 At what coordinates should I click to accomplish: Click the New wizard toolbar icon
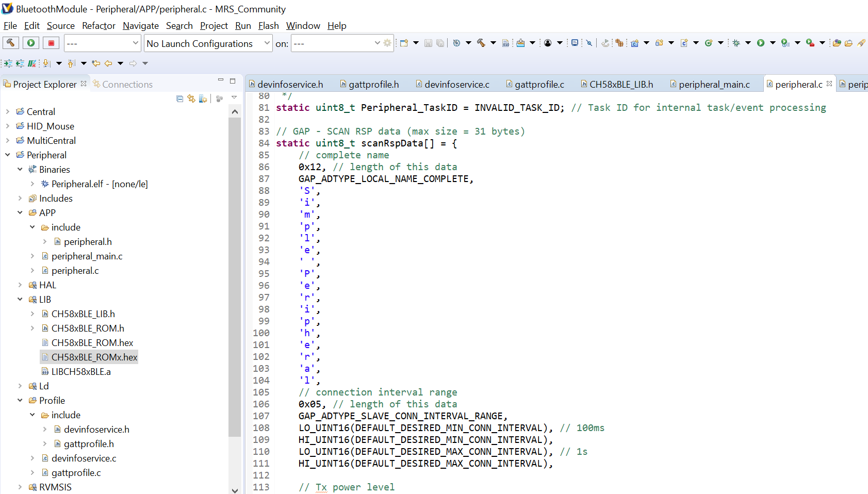click(404, 43)
